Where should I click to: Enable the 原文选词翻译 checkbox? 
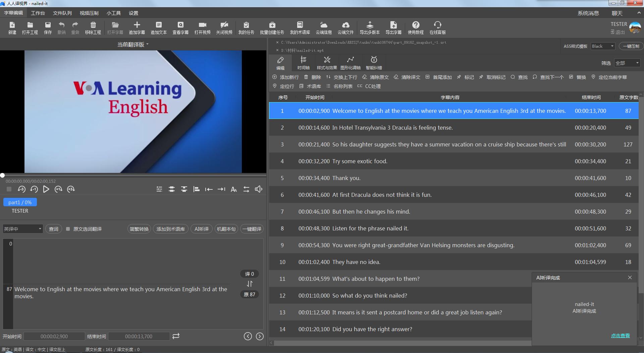68,229
